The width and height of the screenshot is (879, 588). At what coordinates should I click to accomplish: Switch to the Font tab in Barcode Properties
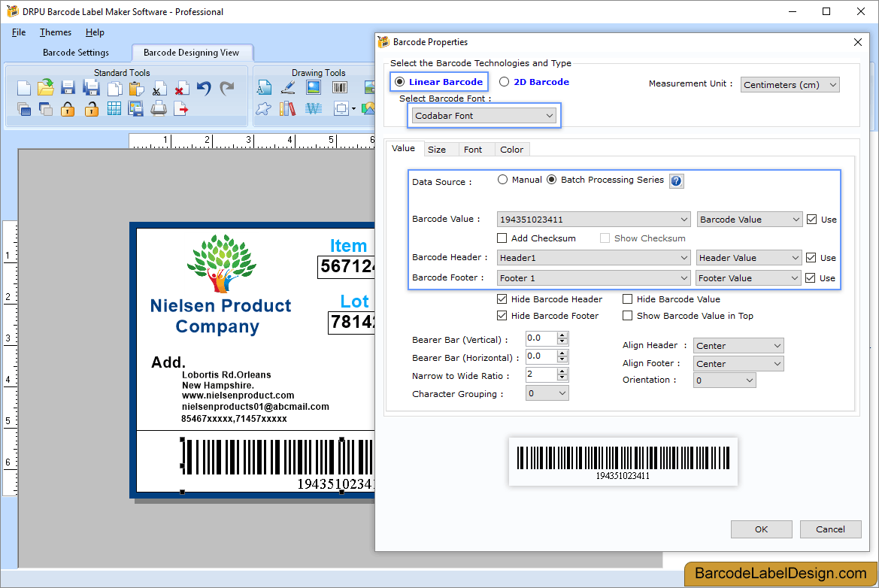(476, 149)
